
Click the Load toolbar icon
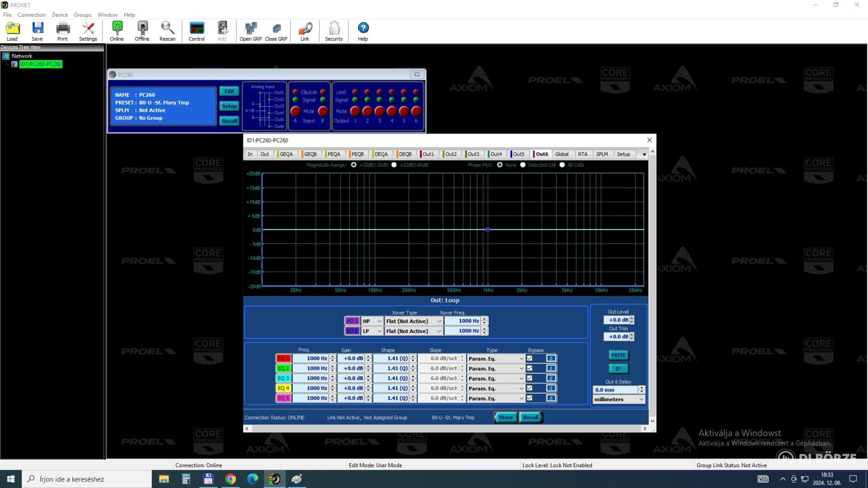pyautogui.click(x=12, y=28)
